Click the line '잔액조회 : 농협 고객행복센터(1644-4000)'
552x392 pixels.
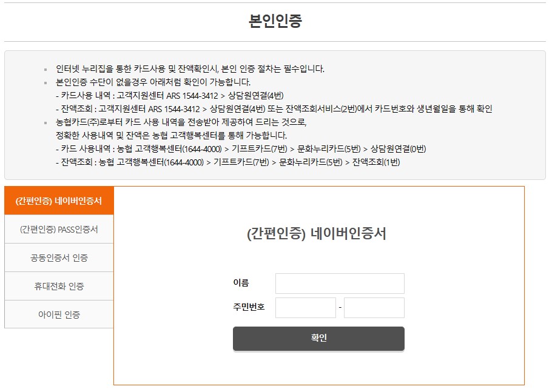[x=227, y=162]
